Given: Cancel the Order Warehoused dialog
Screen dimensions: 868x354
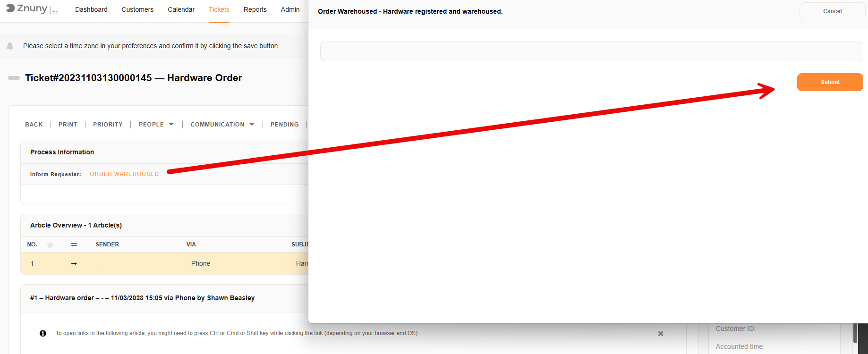Looking at the screenshot, I should pyautogui.click(x=832, y=11).
